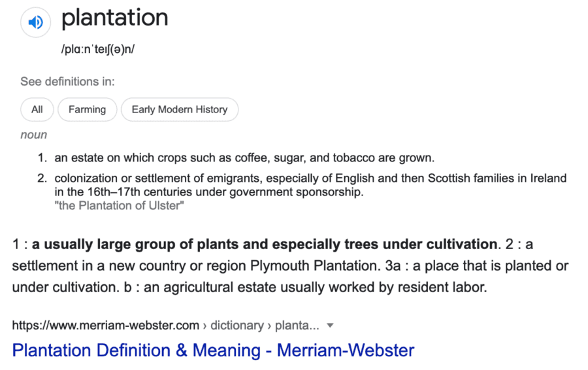The height and width of the screenshot is (370, 588).
Task: Select the All definitions filter
Action: [37, 110]
